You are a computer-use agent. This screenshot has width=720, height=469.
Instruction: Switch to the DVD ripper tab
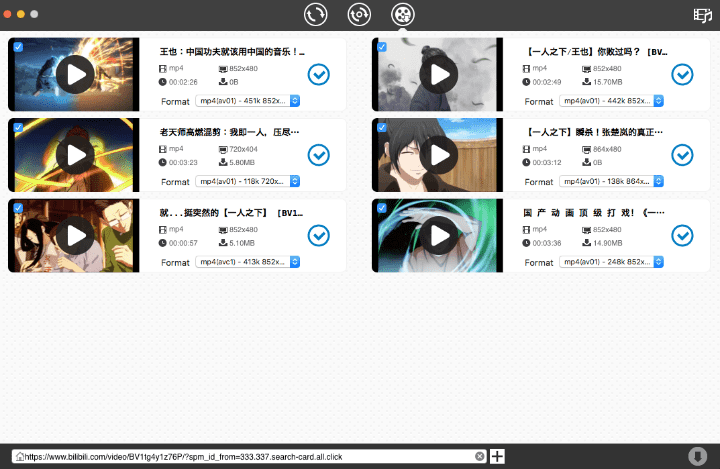tap(359, 15)
